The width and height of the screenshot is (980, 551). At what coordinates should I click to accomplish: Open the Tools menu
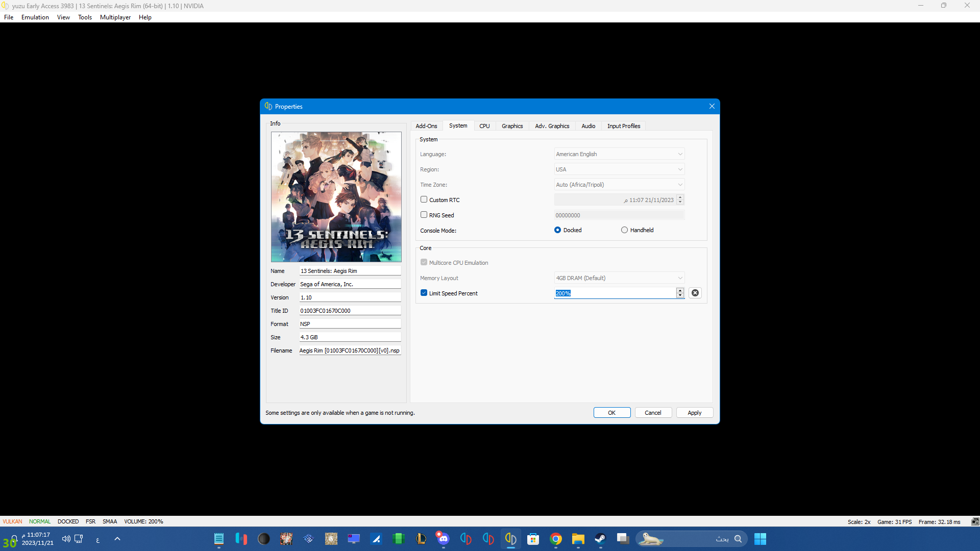point(85,17)
